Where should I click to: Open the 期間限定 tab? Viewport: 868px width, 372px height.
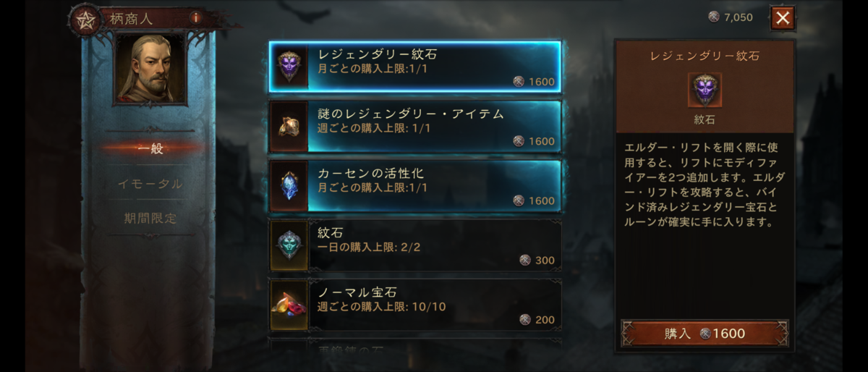(150, 218)
